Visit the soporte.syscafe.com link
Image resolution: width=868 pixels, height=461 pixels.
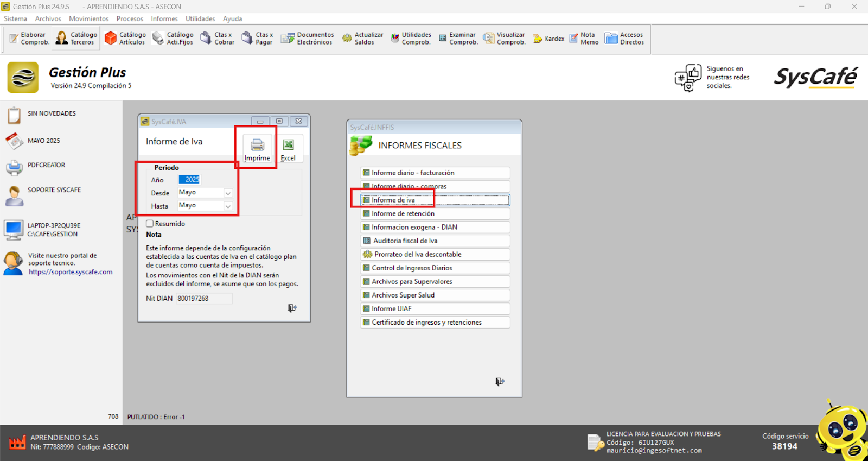point(71,272)
